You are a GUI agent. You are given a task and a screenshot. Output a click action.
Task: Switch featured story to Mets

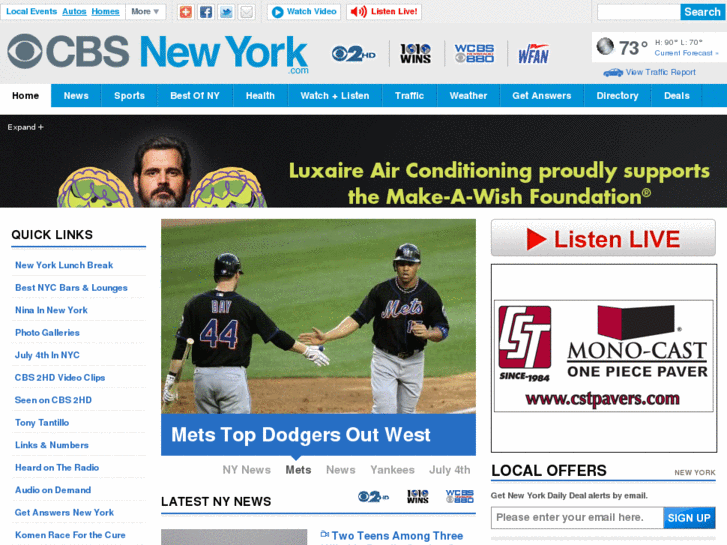click(298, 470)
